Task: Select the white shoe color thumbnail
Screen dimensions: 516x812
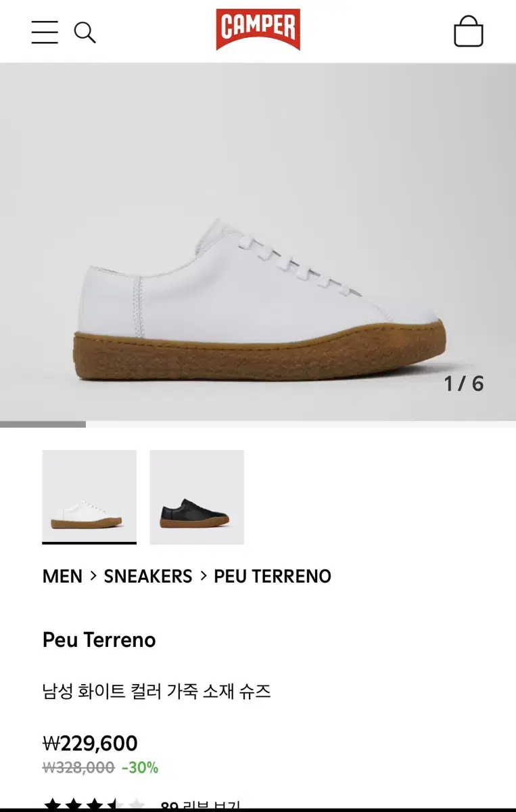Action: click(89, 497)
